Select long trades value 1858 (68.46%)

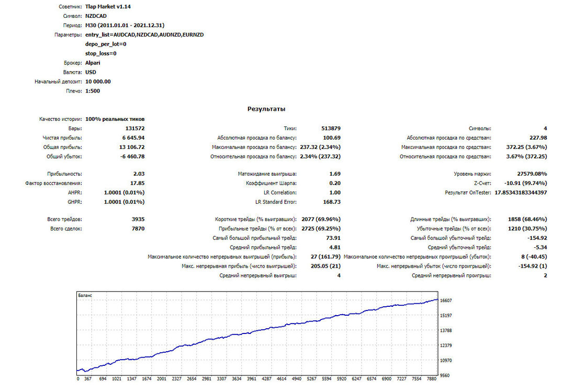coord(528,219)
